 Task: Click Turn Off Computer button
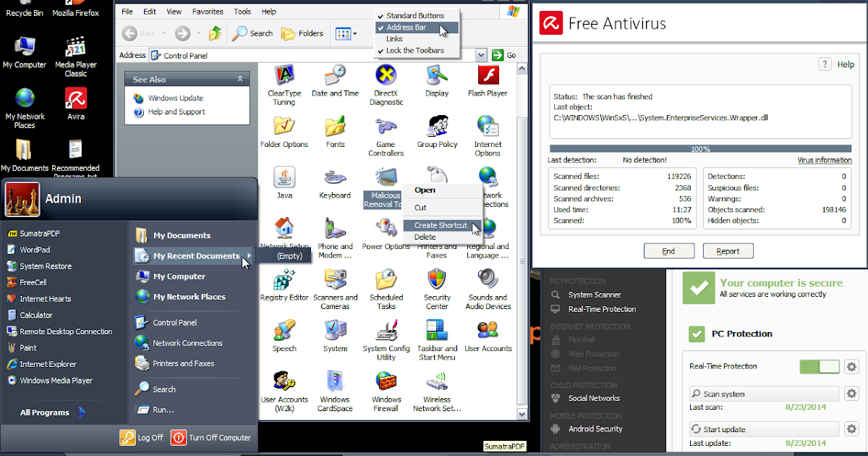[210, 438]
